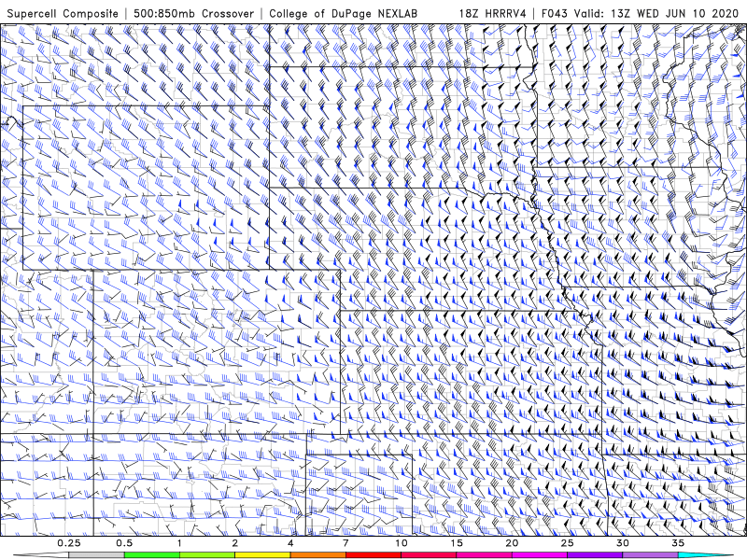This screenshot has height=560, width=747.
Task: Click the scale label 7
Action: (345, 543)
